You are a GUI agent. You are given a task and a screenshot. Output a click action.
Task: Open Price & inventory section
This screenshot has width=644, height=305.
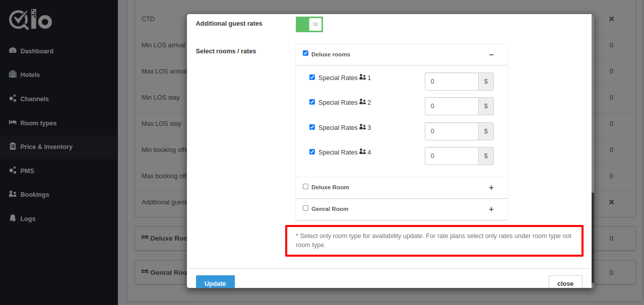coord(46,146)
